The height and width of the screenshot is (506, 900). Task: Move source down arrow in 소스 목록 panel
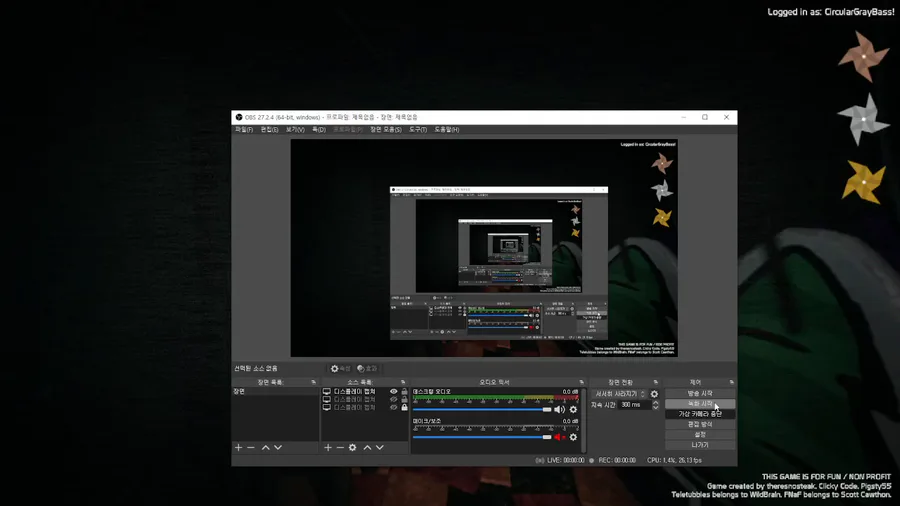[x=380, y=447]
